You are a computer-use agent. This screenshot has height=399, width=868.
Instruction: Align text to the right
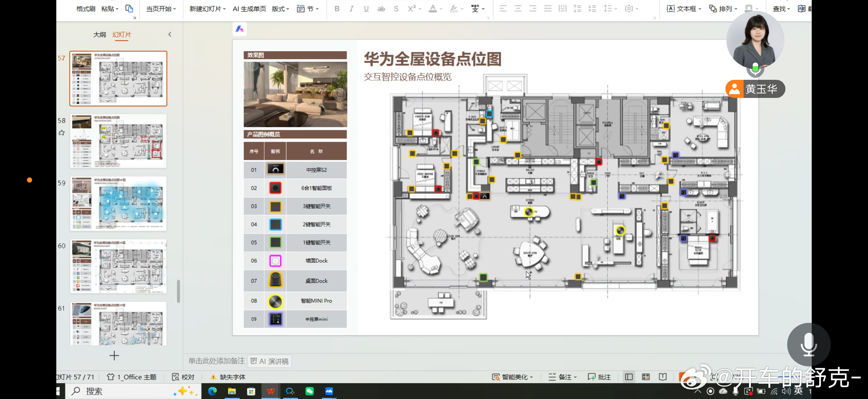[x=533, y=9]
